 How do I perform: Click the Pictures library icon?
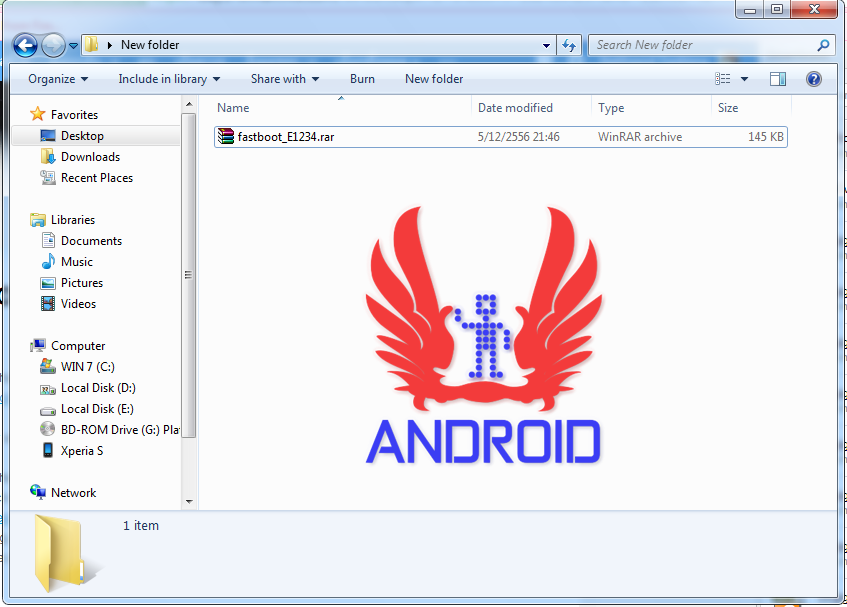[48, 283]
